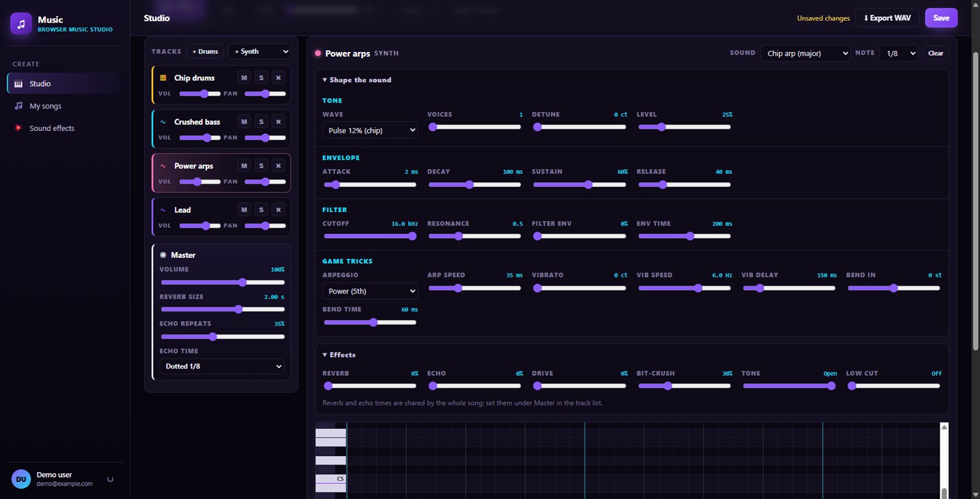The width and height of the screenshot is (980, 499).
Task: Click the Clear button
Action: pyautogui.click(x=936, y=53)
